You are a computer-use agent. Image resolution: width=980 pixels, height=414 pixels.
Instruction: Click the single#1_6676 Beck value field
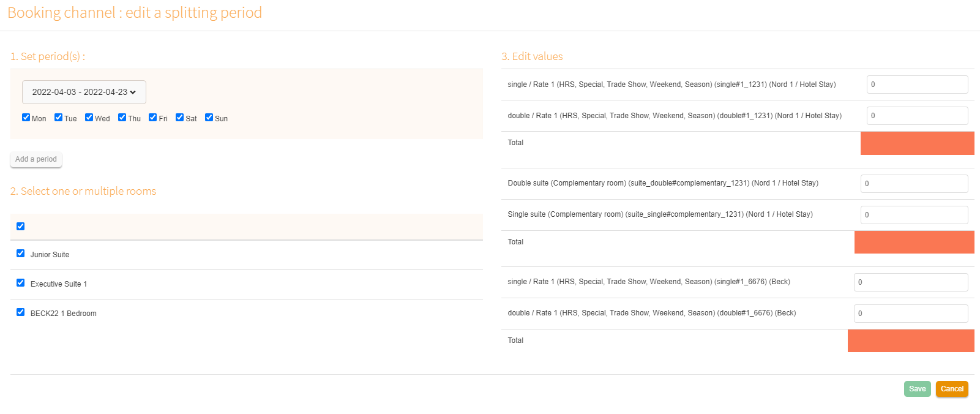point(911,282)
